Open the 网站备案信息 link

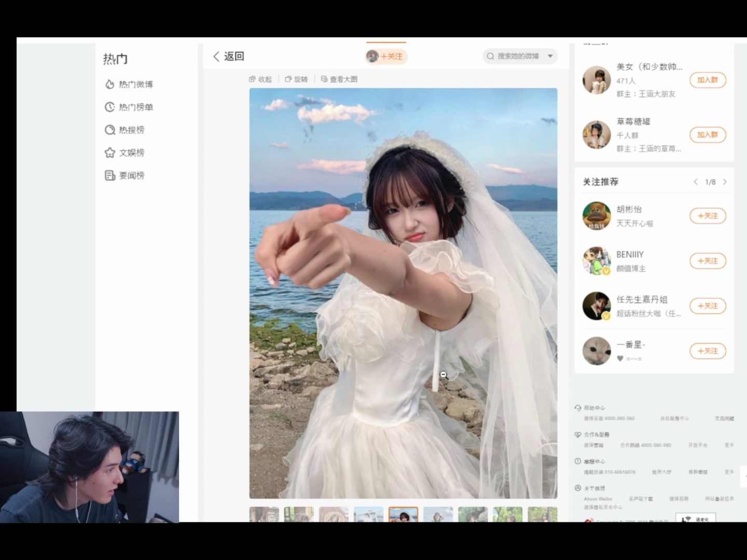(x=720, y=499)
